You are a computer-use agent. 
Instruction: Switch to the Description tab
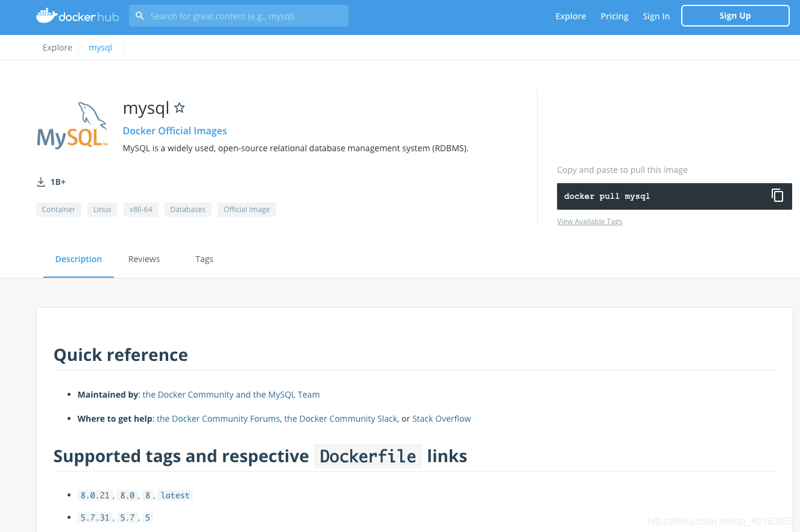[78, 259]
